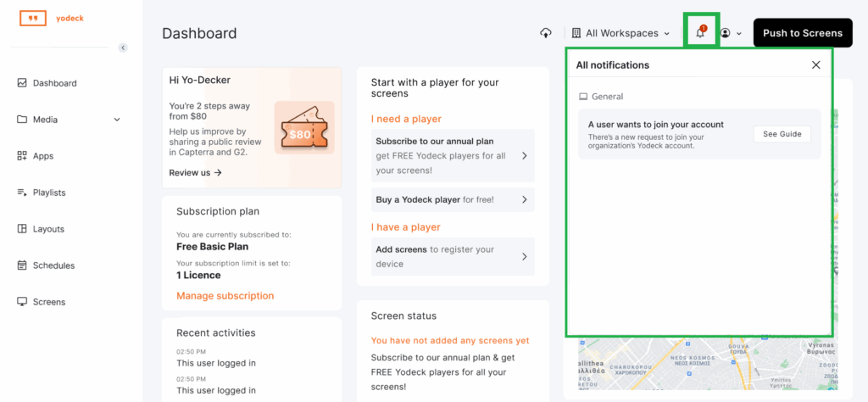Open the user account menu
The image size is (868, 402).
(x=730, y=33)
